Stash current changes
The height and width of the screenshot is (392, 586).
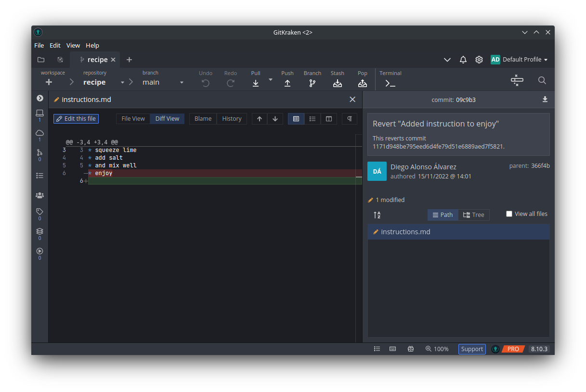point(338,83)
